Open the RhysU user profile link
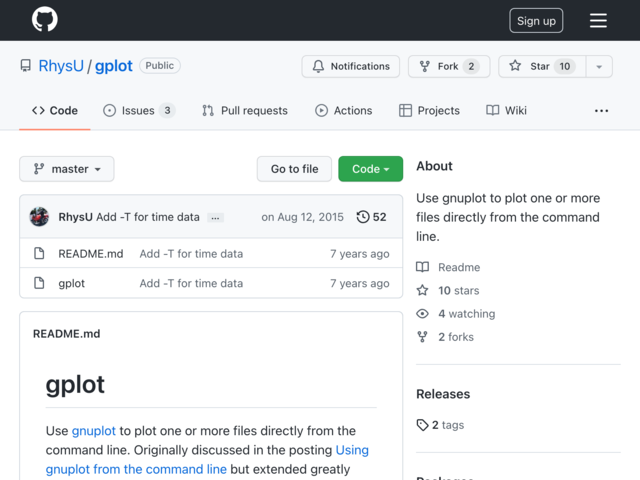640x480 pixels. 61,66
